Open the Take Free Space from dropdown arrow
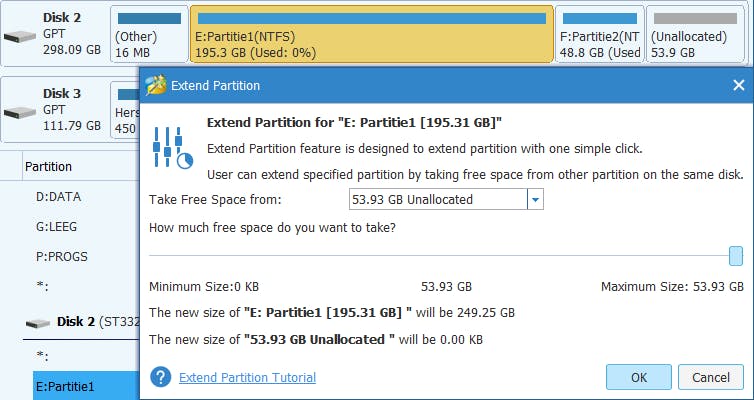Screen dimensions: 754x400 pos(535,199)
